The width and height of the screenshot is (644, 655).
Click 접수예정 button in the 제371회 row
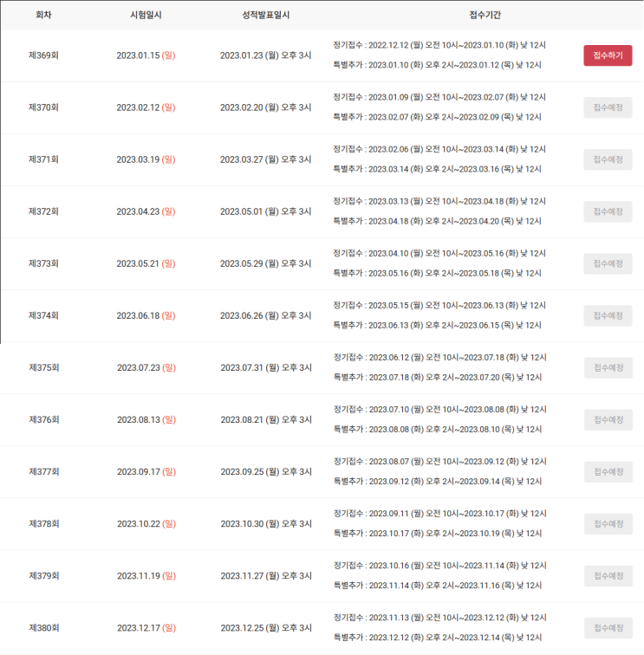coord(608,159)
